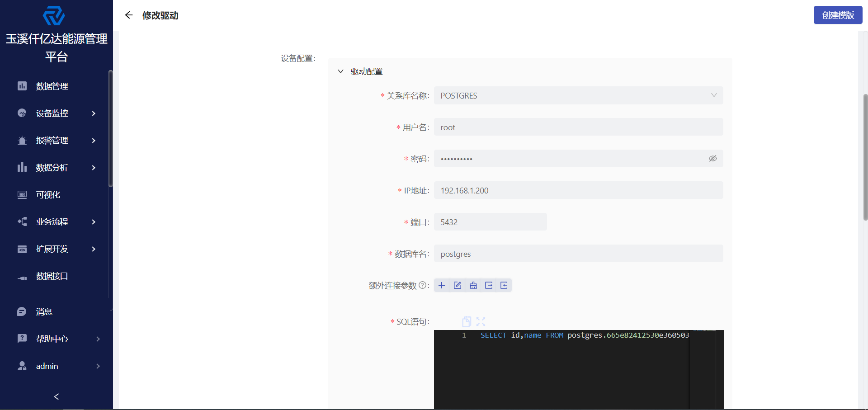Viewport: 868px width, 410px height.
Task: Edit extra connection parameters
Action: pyautogui.click(x=458, y=285)
